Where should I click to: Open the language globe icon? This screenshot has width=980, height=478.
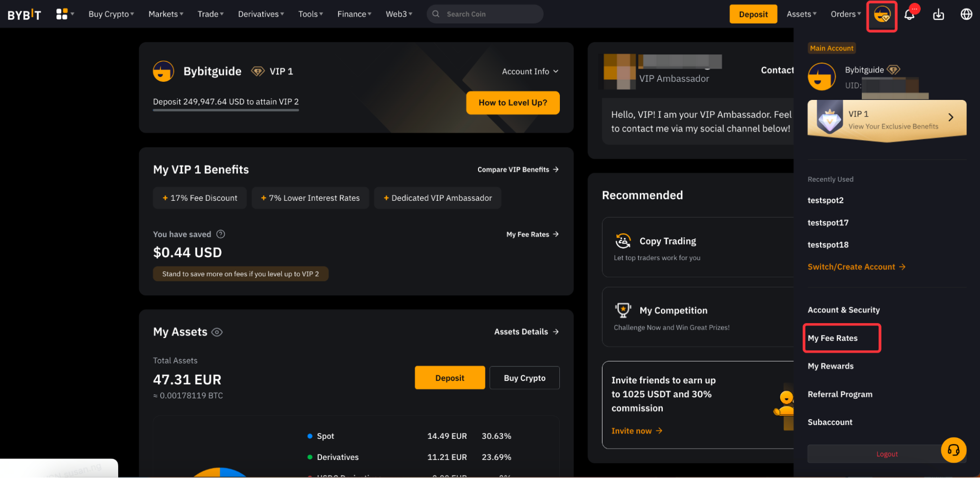966,15
